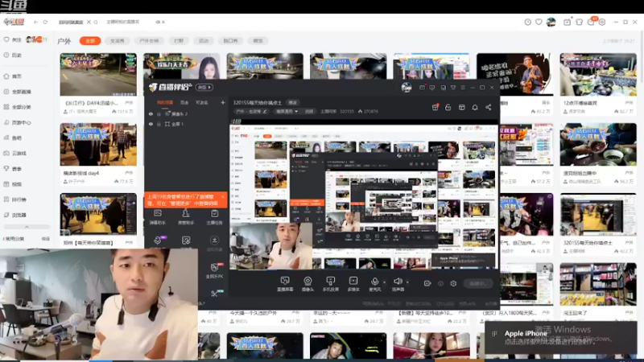Open 全部直播 in left sidebar
The height and width of the screenshot is (362, 644).
17,92
